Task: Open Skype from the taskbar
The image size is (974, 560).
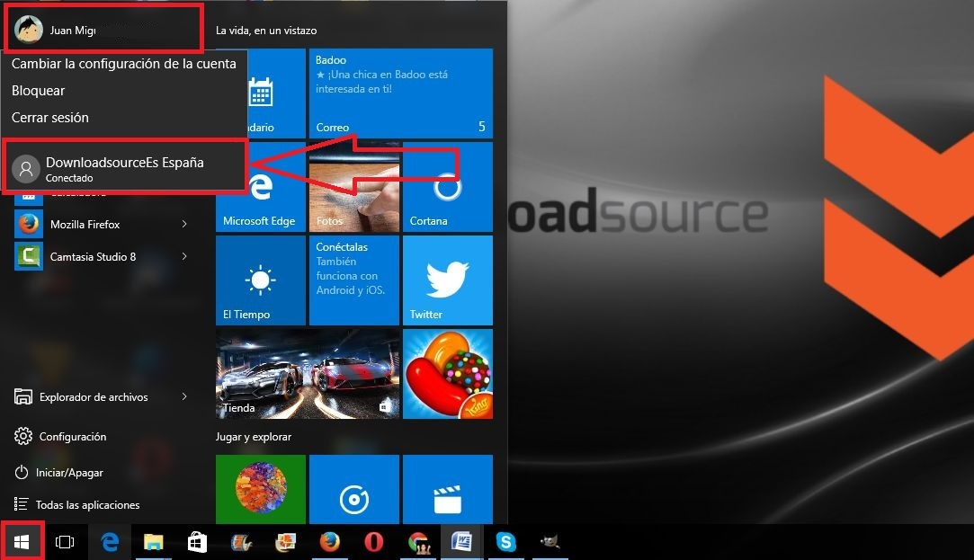Action: click(x=506, y=542)
